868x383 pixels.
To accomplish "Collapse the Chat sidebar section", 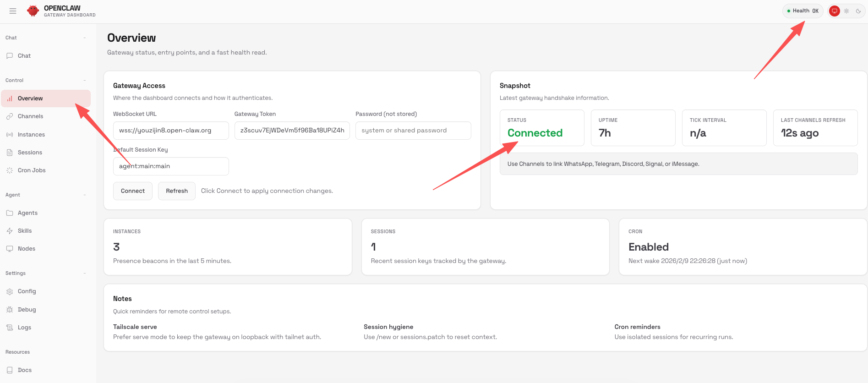I will click(85, 38).
